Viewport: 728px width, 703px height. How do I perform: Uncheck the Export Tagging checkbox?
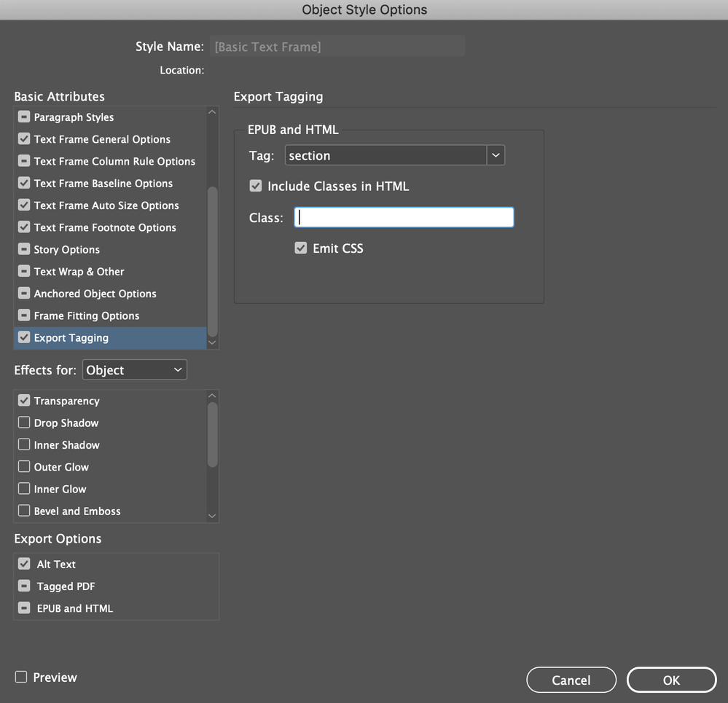[24, 337]
